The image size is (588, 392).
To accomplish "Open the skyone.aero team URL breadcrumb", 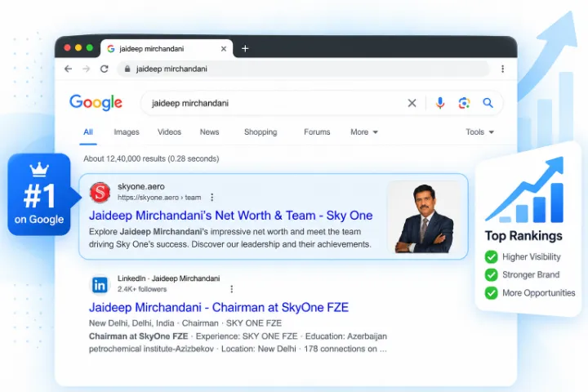I will point(159,198).
